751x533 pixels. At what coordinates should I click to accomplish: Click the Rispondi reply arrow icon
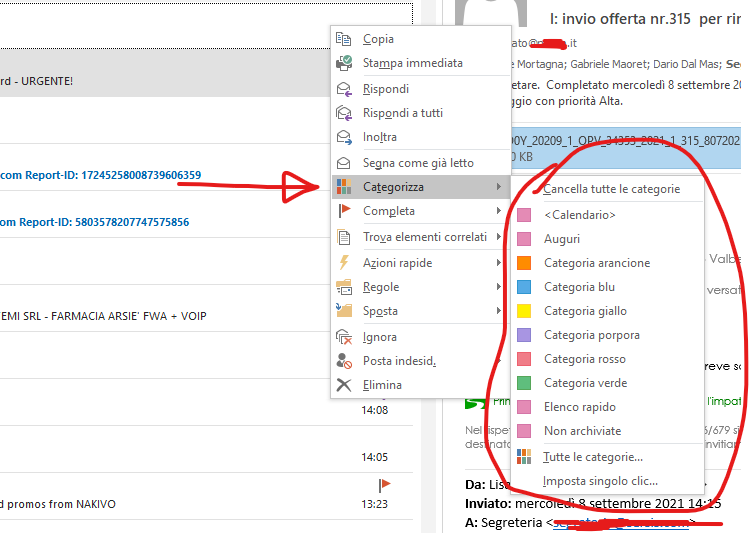click(344, 89)
